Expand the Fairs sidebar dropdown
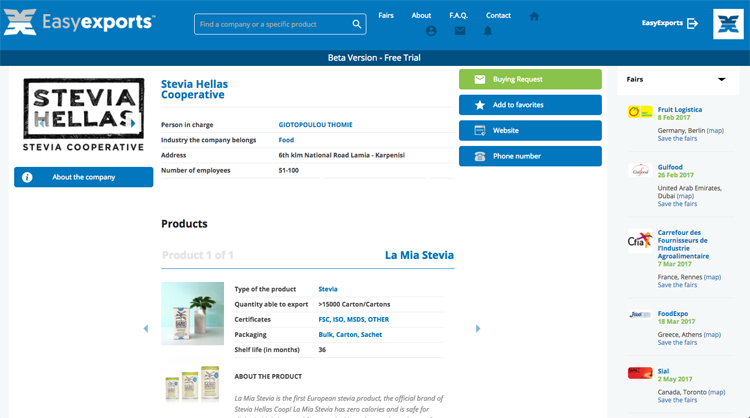The image size is (750, 418). [x=721, y=79]
